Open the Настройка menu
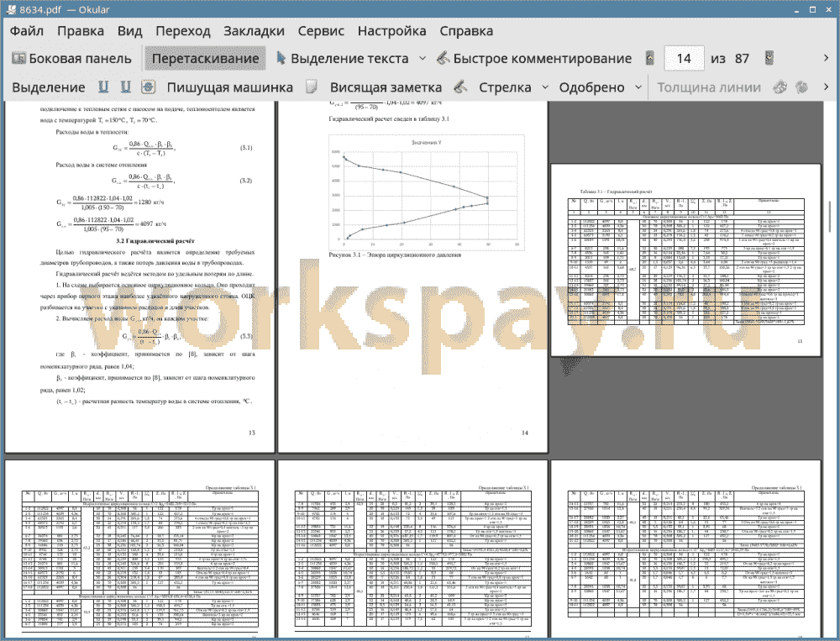 [x=391, y=31]
